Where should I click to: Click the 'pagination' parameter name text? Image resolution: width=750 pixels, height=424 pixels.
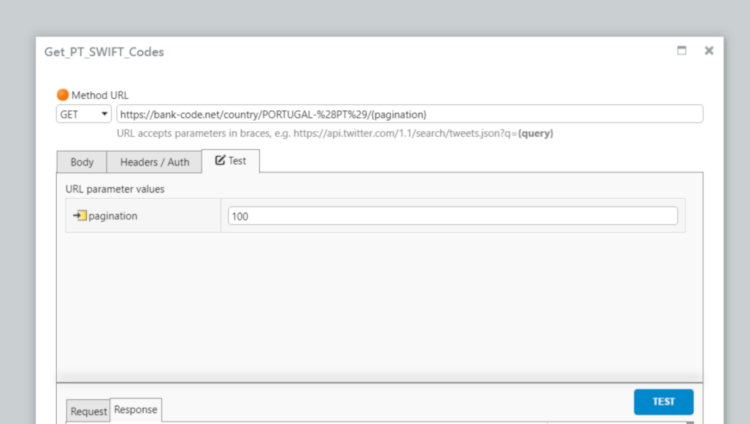[x=113, y=216]
